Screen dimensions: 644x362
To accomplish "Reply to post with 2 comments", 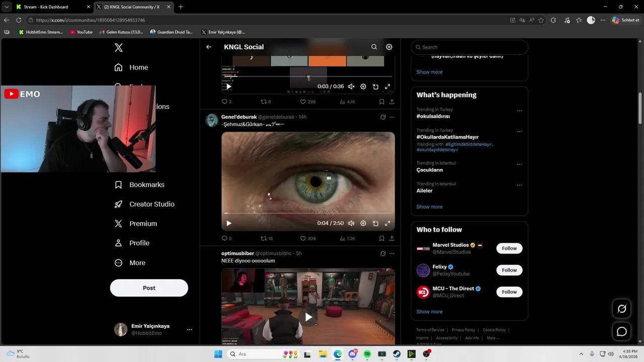I will coord(226,102).
